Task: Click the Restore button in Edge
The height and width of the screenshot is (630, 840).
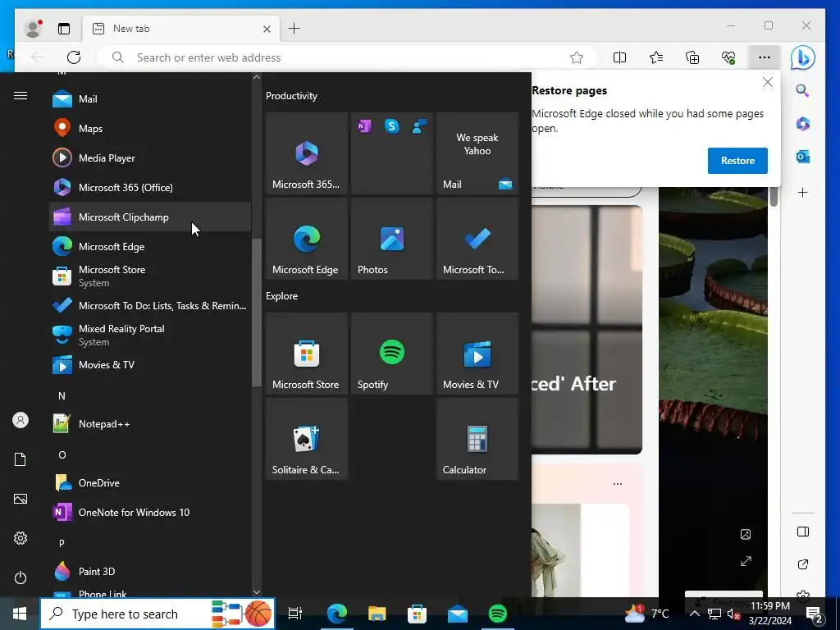Action: (x=737, y=161)
